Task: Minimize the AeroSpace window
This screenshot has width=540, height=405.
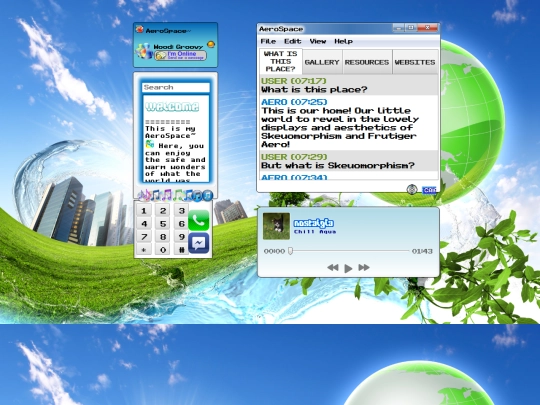Action: 398,28
